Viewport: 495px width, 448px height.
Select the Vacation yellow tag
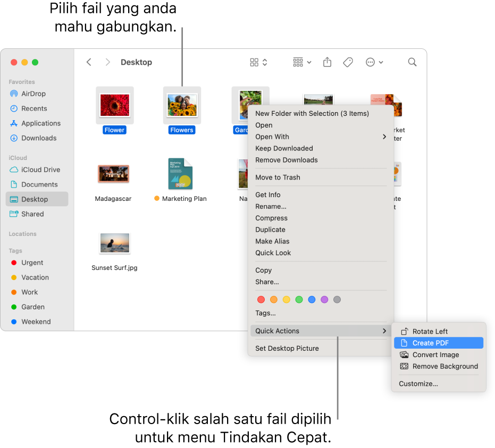37,277
